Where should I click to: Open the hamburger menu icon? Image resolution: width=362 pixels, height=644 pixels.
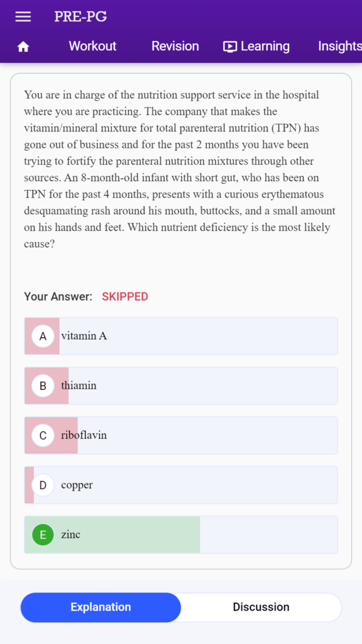[23, 16]
